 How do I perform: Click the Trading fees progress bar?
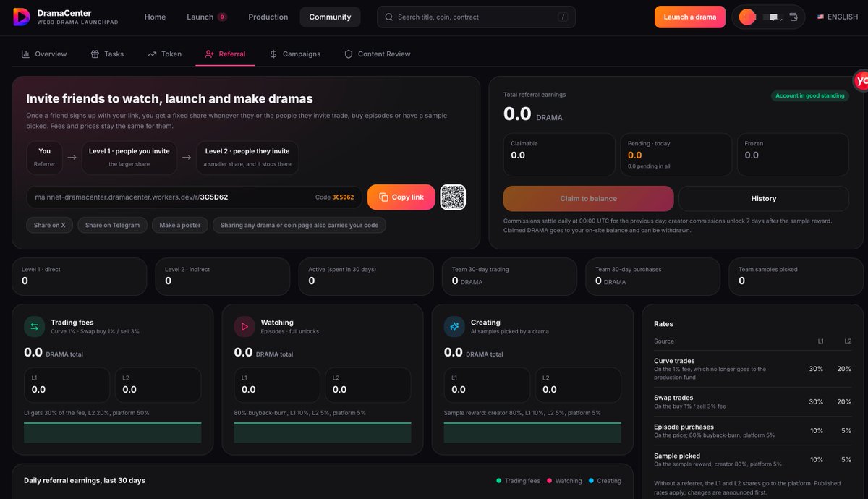point(112,432)
